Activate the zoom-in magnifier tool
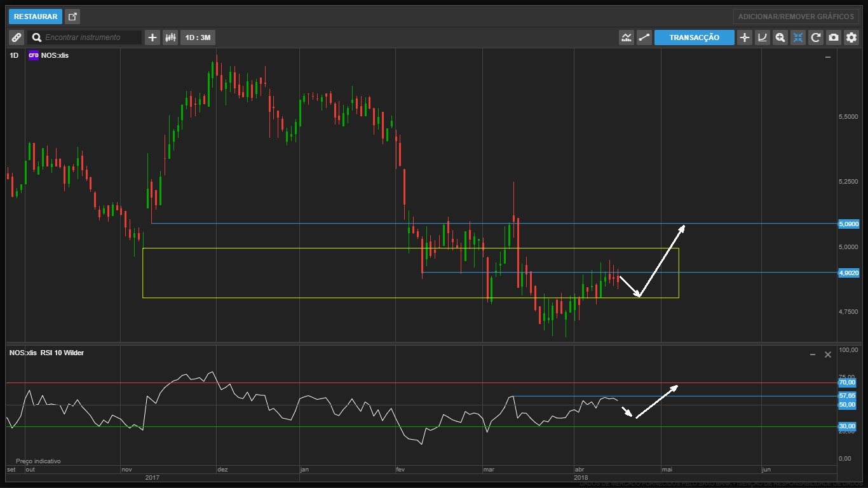Image resolution: width=868 pixels, height=488 pixels. (x=780, y=37)
